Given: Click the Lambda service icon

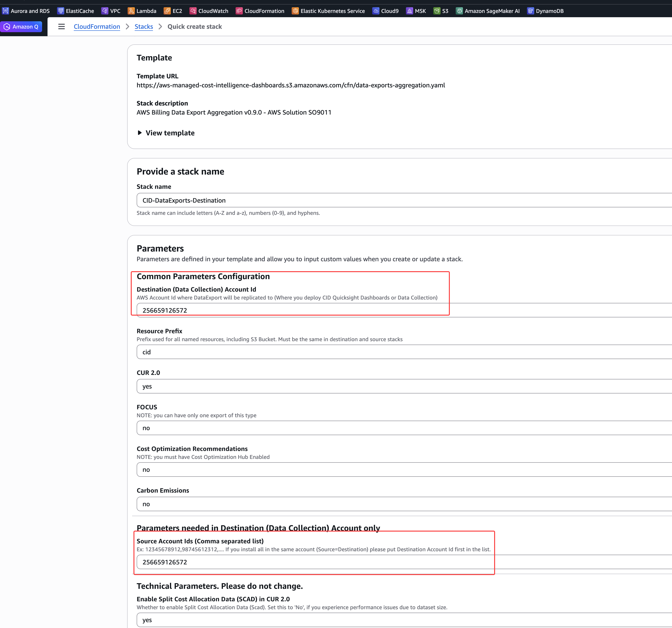Looking at the screenshot, I should tap(131, 11).
